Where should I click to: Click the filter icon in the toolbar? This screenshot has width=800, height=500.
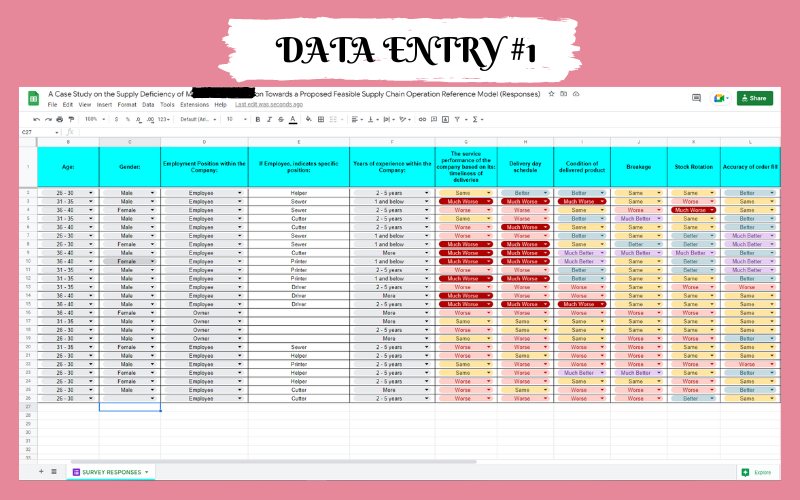click(457, 119)
